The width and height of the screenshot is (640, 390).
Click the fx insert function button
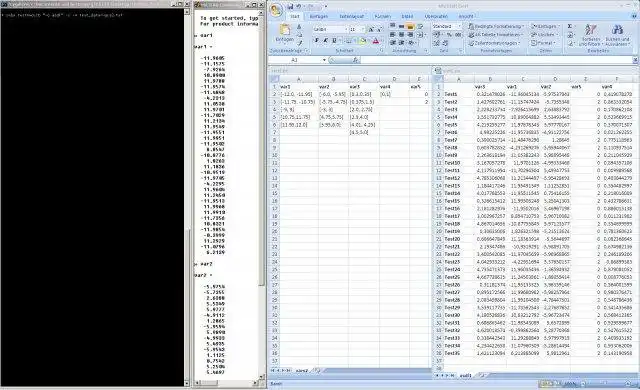point(356,60)
